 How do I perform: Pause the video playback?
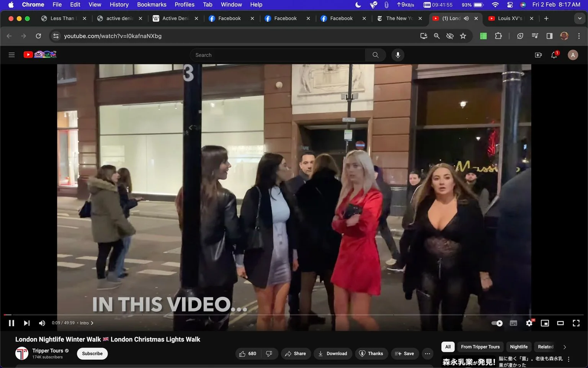pyautogui.click(x=11, y=323)
